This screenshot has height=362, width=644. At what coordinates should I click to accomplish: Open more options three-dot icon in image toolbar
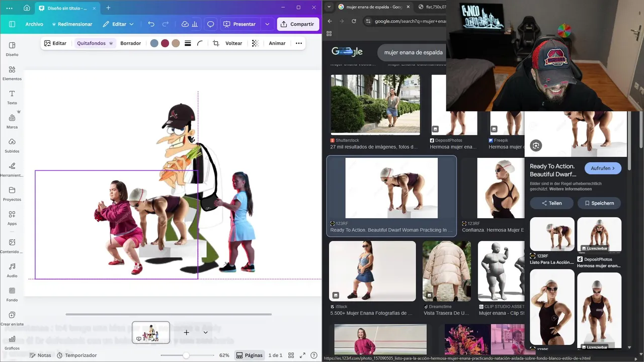pyautogui.click(x=299, y=43)
